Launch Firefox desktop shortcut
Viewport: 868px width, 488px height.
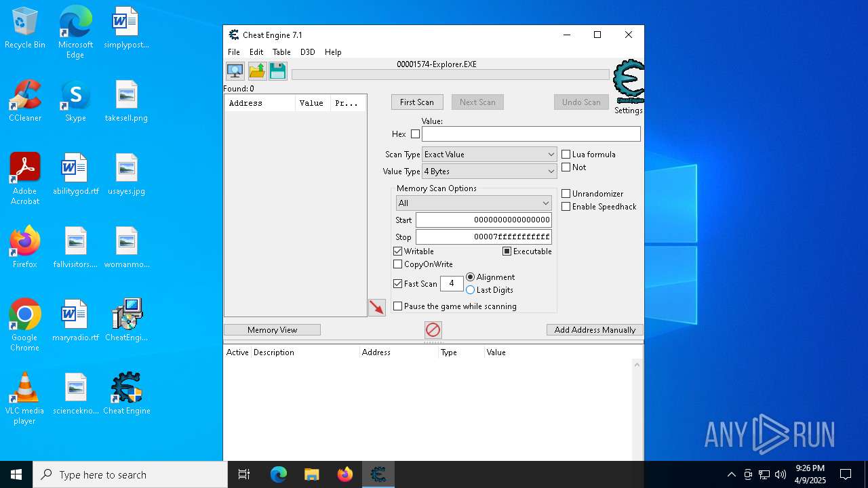click(25, 248)
